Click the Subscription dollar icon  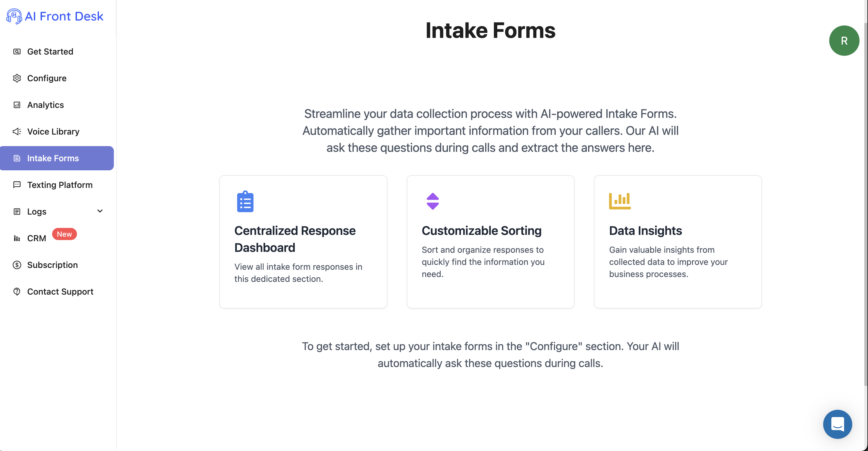[17, 265]
